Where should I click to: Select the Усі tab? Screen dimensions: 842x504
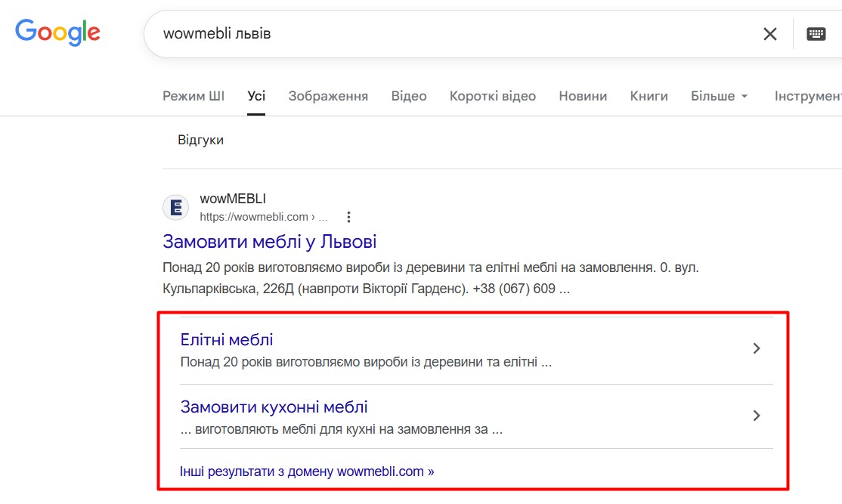[x=256, y=96]
